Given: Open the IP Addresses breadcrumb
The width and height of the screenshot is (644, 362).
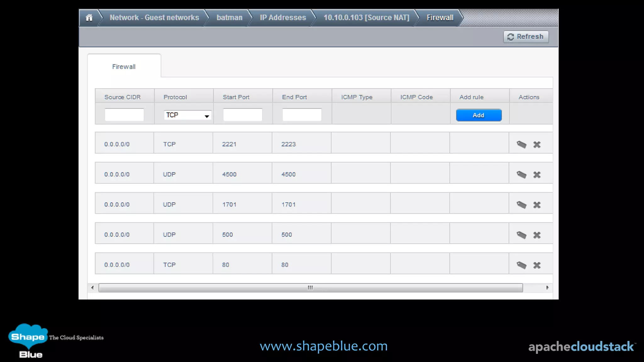Looking at the screenshot, I should point(283,18).
